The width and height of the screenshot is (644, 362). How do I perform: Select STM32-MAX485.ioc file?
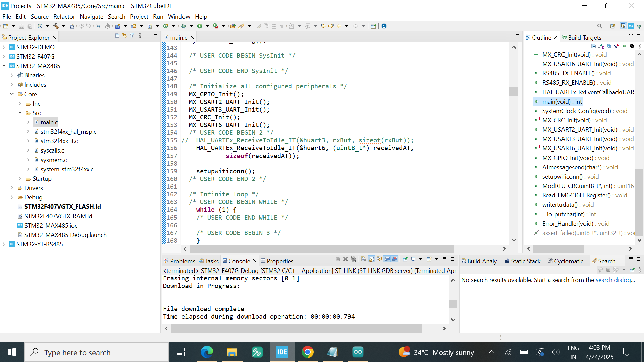[x=51, y=226]
